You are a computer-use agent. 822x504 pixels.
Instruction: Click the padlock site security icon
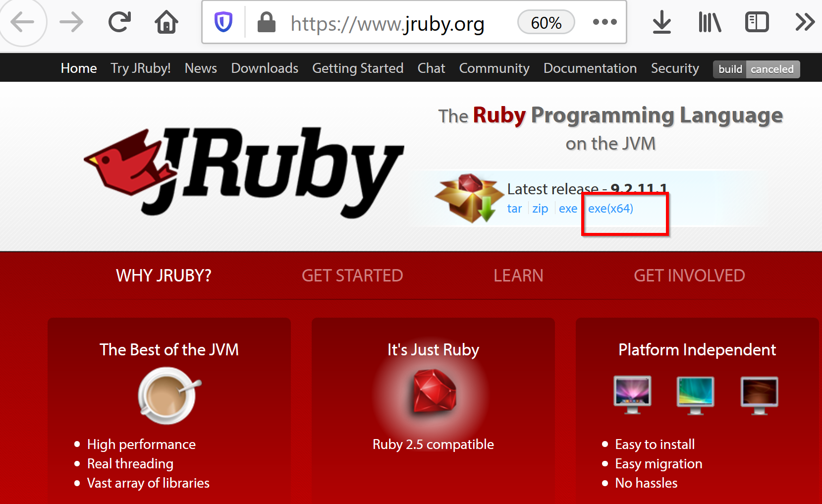[267, 22]
